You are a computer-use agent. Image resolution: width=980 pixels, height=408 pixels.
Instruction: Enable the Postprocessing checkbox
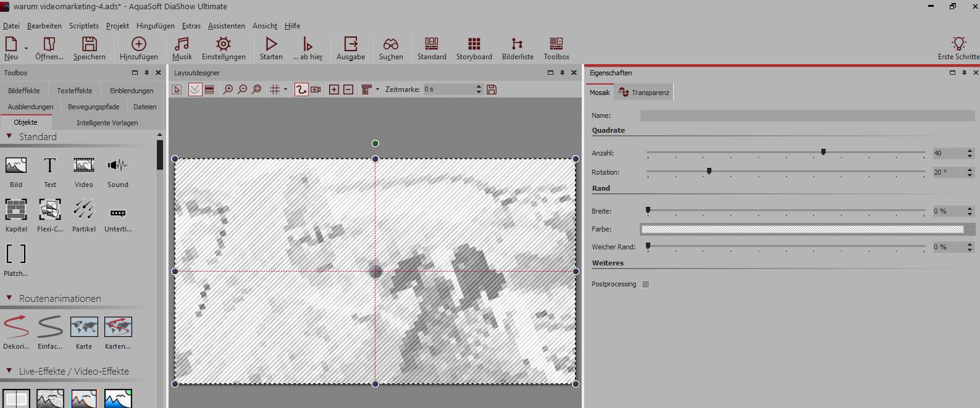tap(645, 285)
